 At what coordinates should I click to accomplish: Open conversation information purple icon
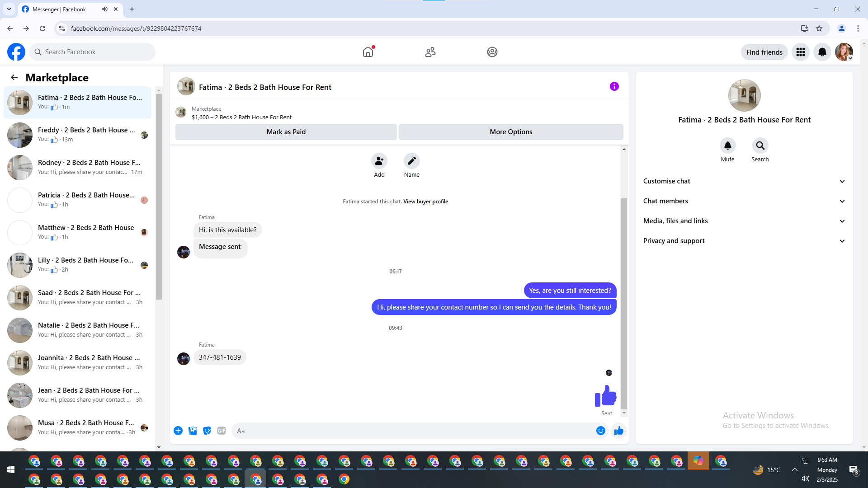(614, 86)
